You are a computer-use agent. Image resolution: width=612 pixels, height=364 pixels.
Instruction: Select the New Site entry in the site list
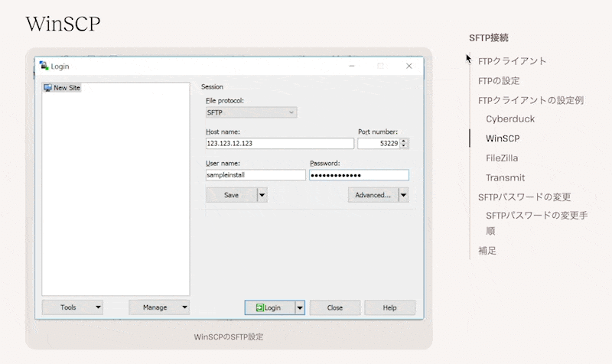(62, 88)
